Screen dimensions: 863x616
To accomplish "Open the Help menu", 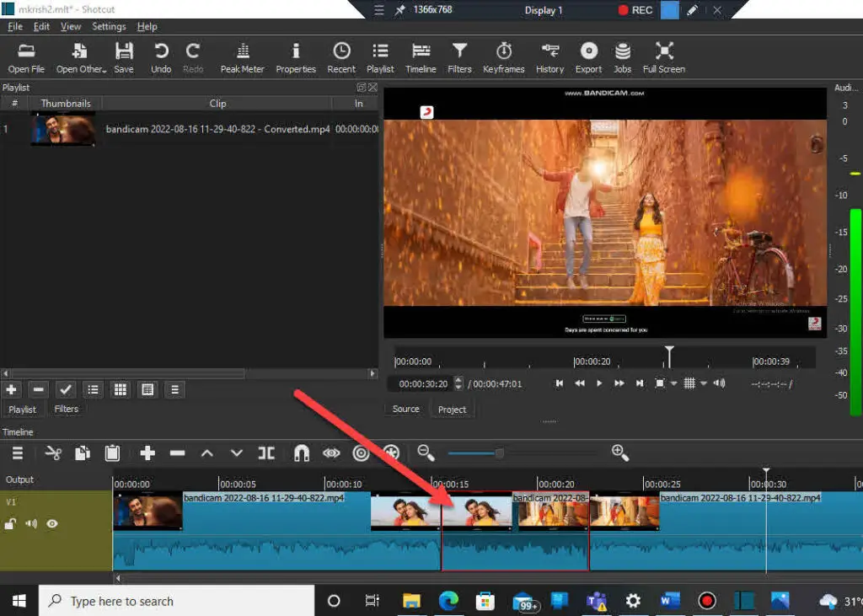I will (147, 26).
